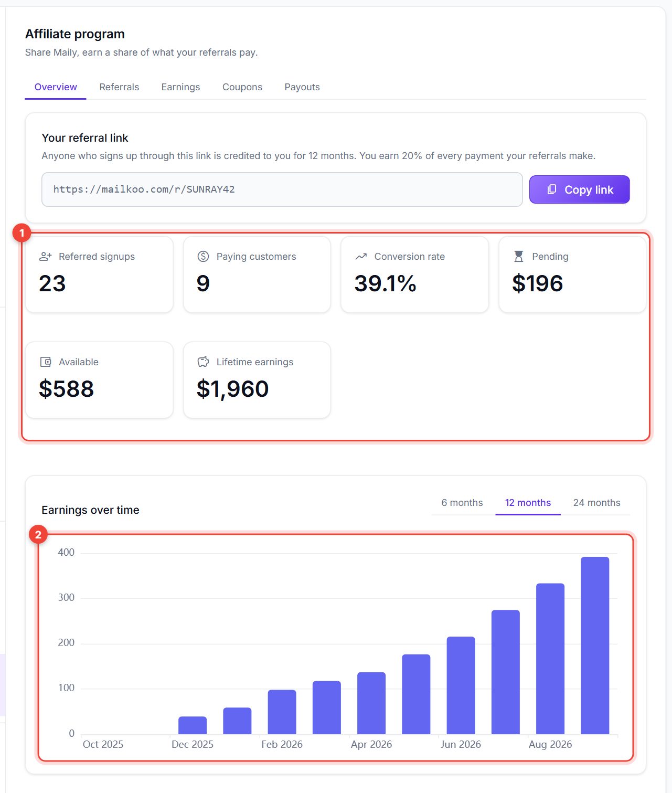672x793 pixels.
Task: Click the Feb 2026 axis label
Action: pyautogui.click(x=282, y=744)
